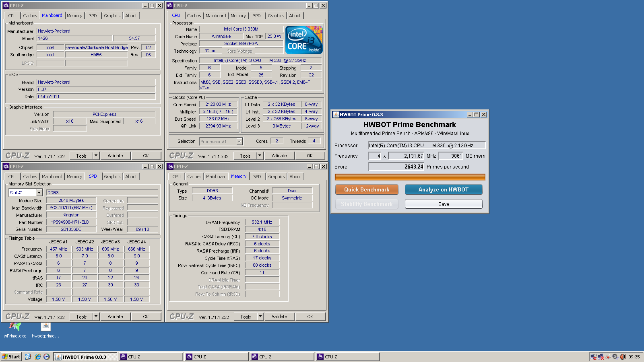Click the HWBOT Processor name field
The image size is (644, 362).
click(427, 145)
